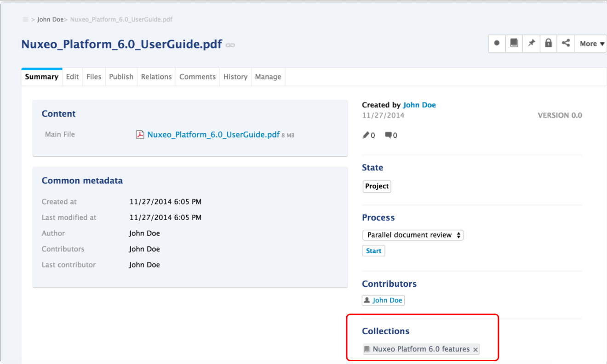The width and height of the screenshot is (607, 364).
Task: Click the John Doe value for Author
Action: pos(144,233)
